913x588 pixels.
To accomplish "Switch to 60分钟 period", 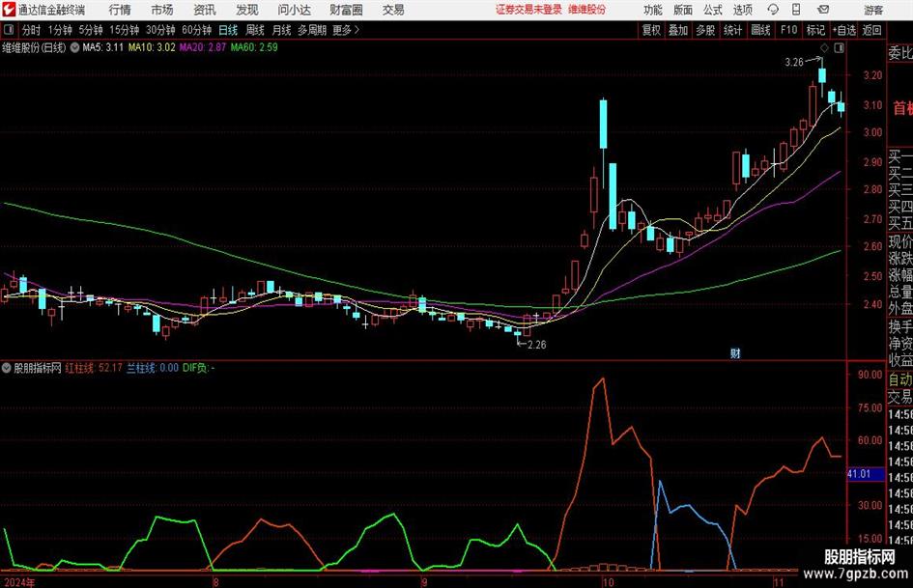I will 197,30.
